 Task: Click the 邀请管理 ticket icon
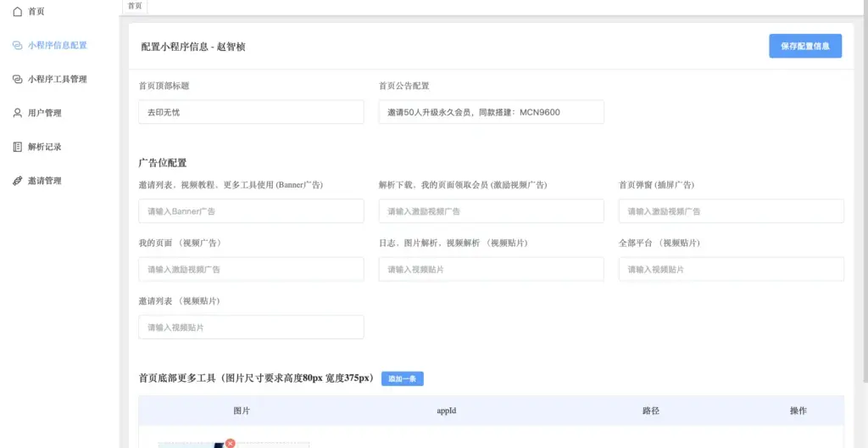pos(17,181)
